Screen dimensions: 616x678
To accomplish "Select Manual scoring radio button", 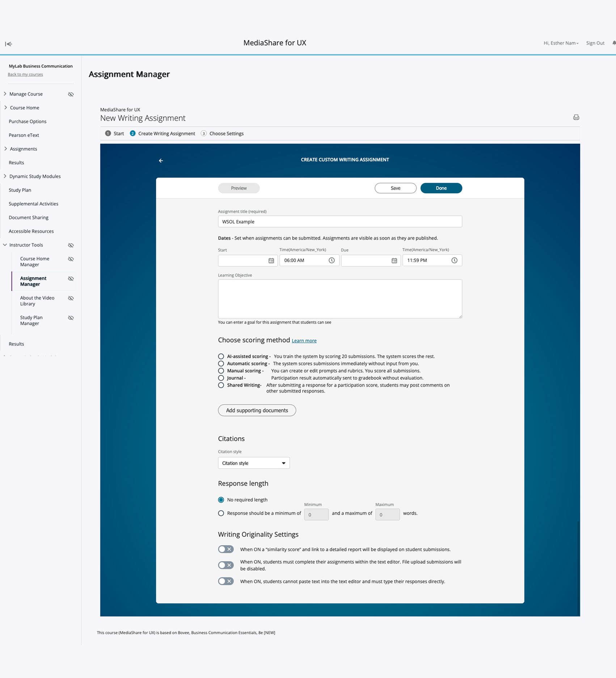I will (x=221, y=371).
